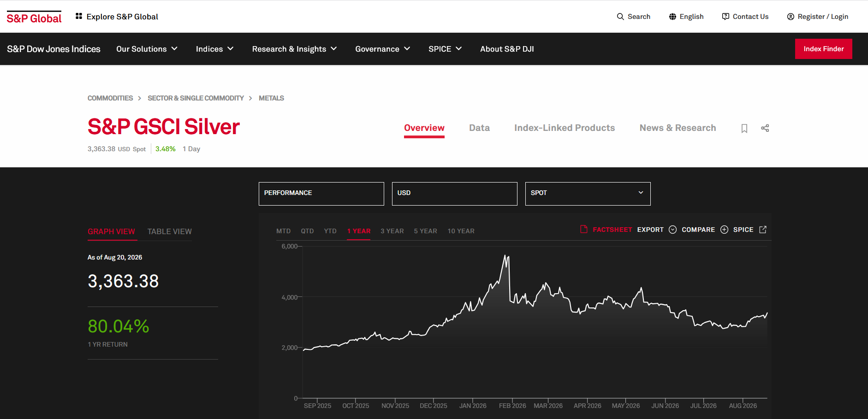Click the Export download circle icon
This screenshot has height=419, width=868.
(673, 230)
